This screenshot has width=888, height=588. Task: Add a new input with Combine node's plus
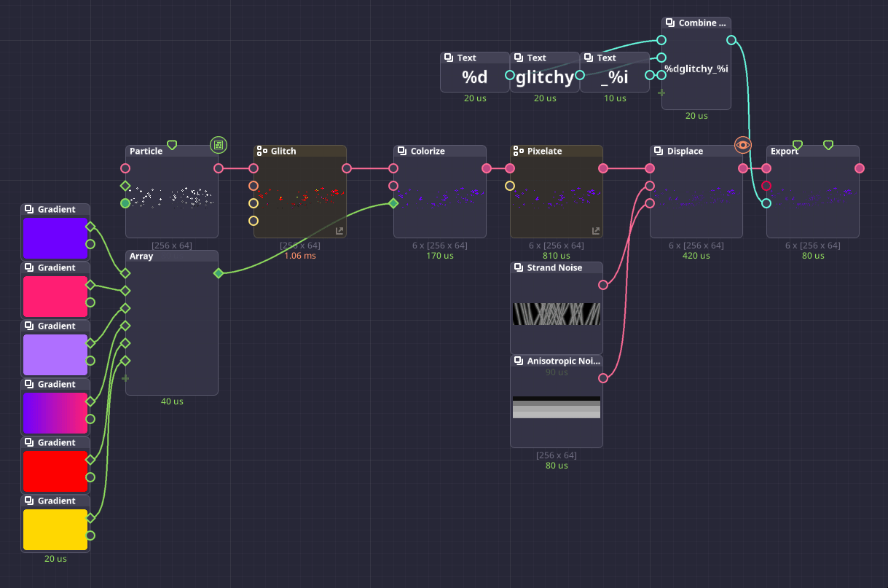pyautogui.click(x=661, y=93)
